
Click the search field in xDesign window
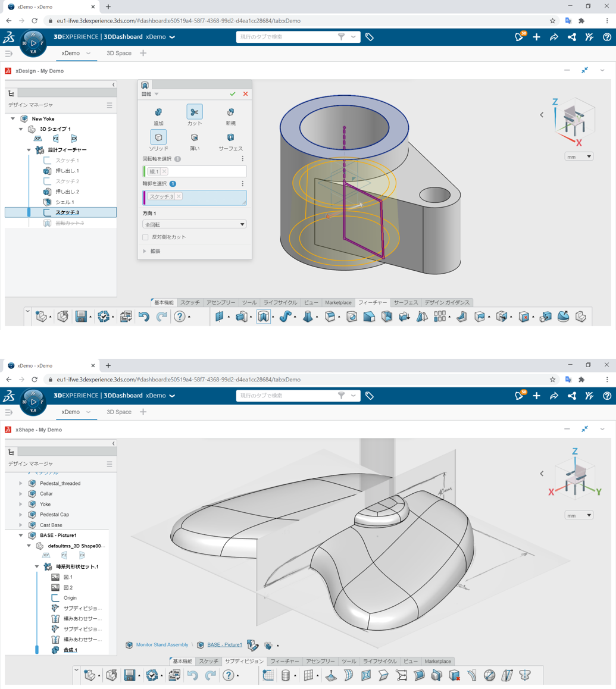(x=287, y=37)
